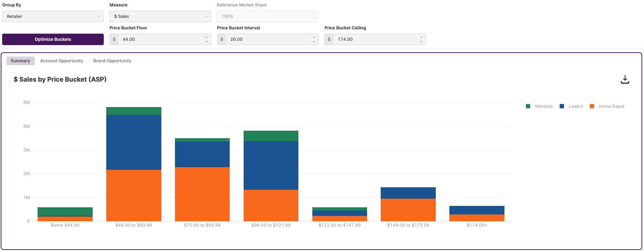The width and height of the screenshot is (644, 251).
Task: Switch to the Brand Opportunity tab
Action: [x=112, y=61]
